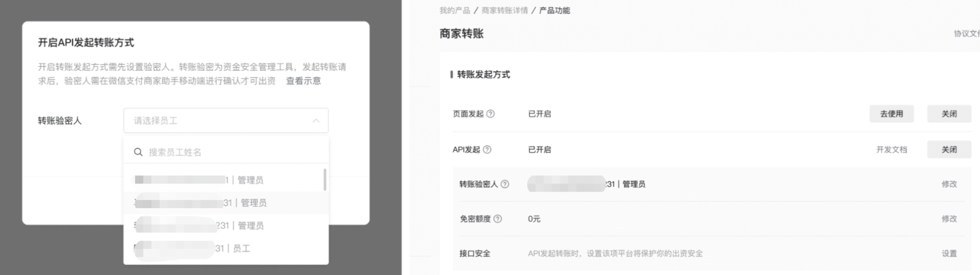Viewport: 980px width, 275px height.
Task: Collapse the 请选择员工 dropdown chevron
Action: [316, 121]
